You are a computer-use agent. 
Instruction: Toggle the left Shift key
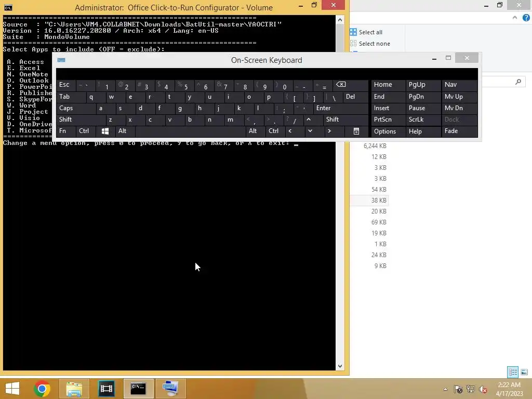(x=81, y=119)
